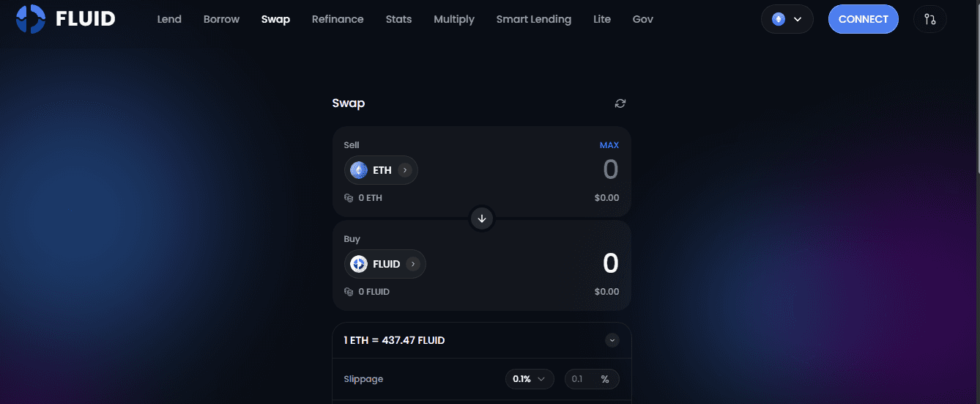
Task: Click MAX to sell full balance
Action: click(x=609, y=145)
